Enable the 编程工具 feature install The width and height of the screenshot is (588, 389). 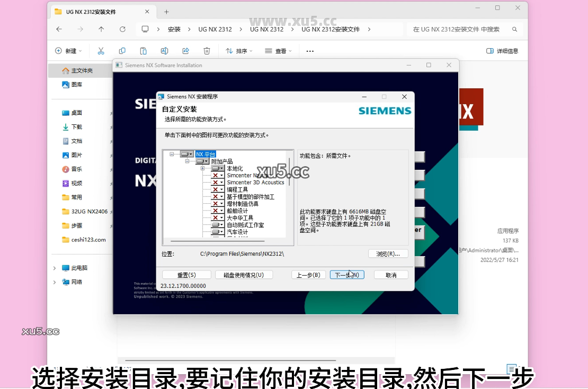tap(217, 189)
